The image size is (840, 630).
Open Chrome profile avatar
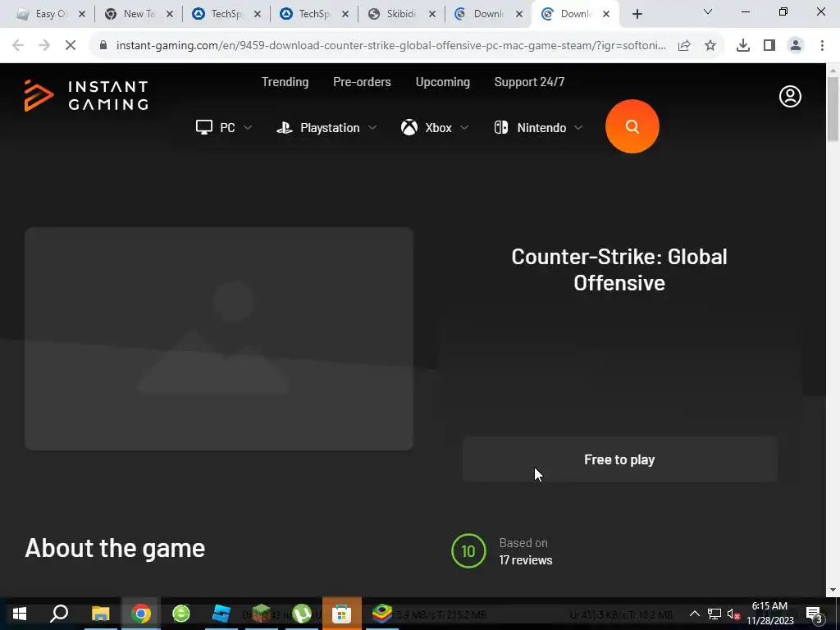tap(796, 46)
